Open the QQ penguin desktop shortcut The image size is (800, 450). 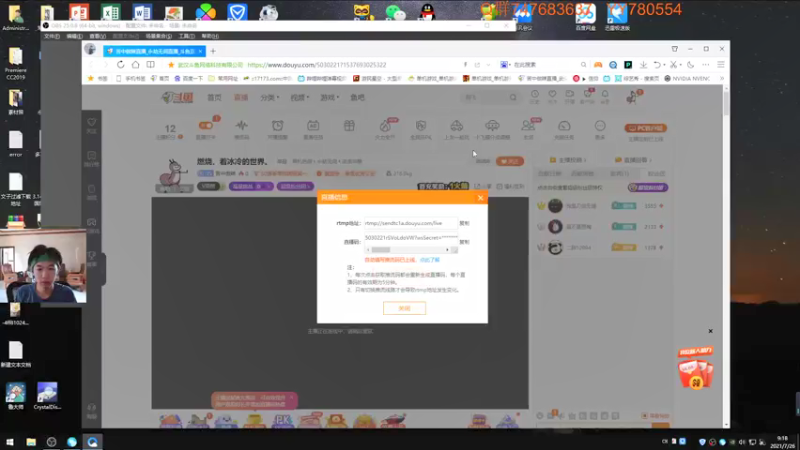(427, 12)
